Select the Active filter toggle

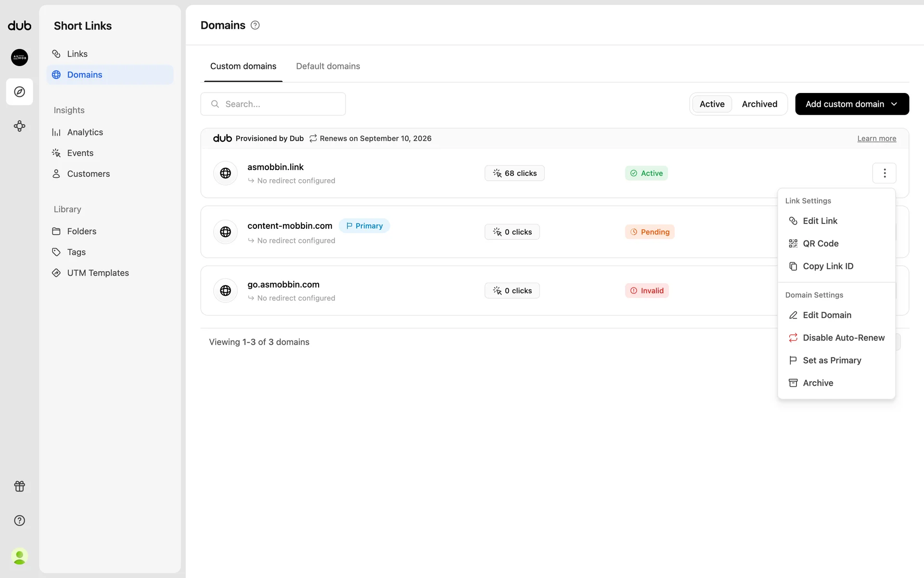(x=712, y=104)
